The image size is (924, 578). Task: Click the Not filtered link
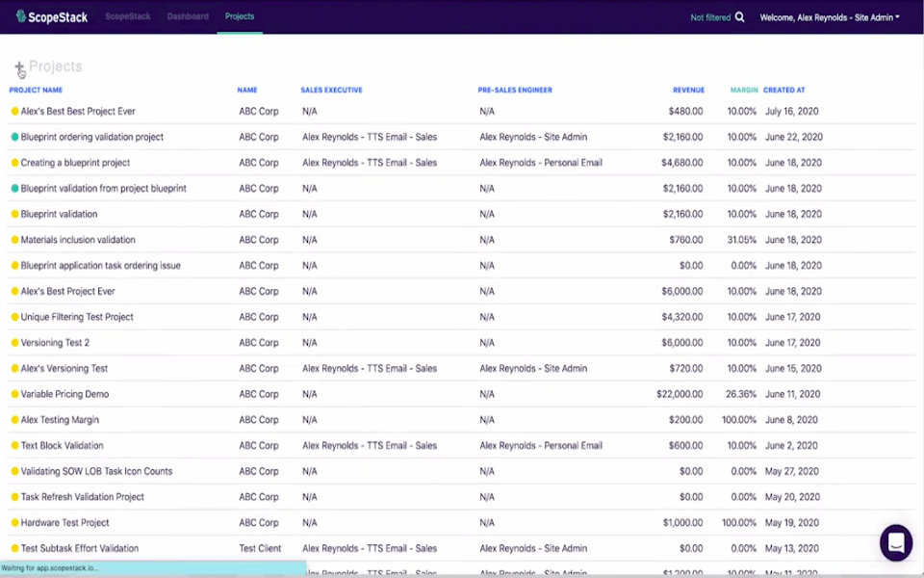point(710,17)
